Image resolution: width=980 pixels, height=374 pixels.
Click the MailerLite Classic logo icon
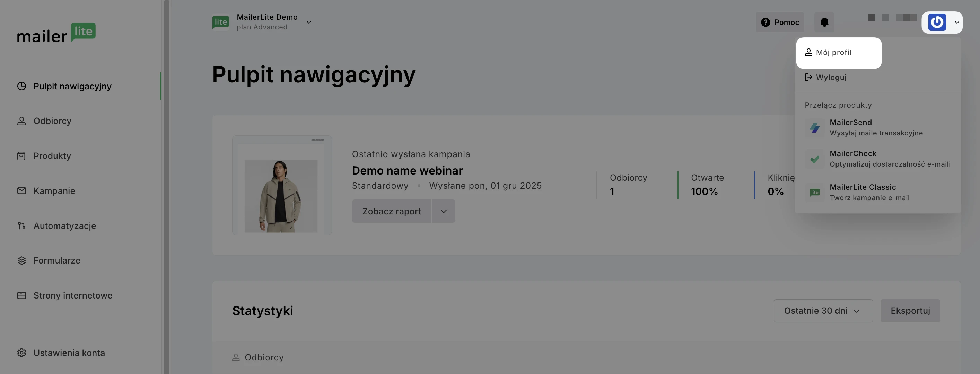click(x=814, y=192)
